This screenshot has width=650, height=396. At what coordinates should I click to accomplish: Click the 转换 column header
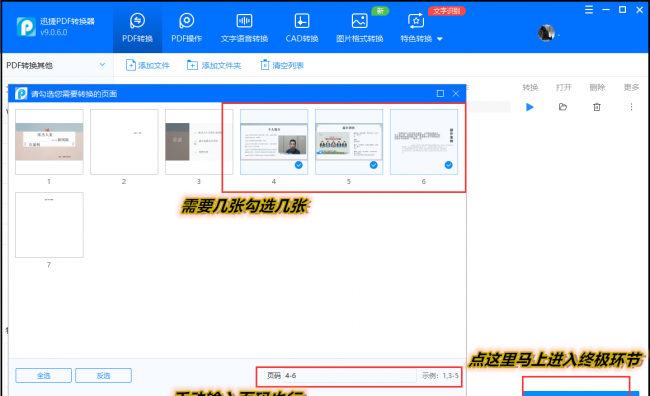530,87
